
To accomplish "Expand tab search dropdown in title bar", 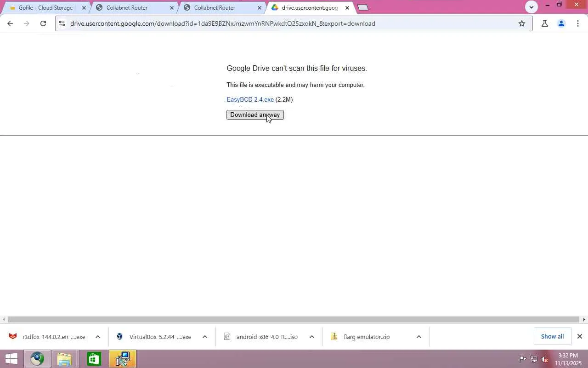I will [x=531, y=7].
